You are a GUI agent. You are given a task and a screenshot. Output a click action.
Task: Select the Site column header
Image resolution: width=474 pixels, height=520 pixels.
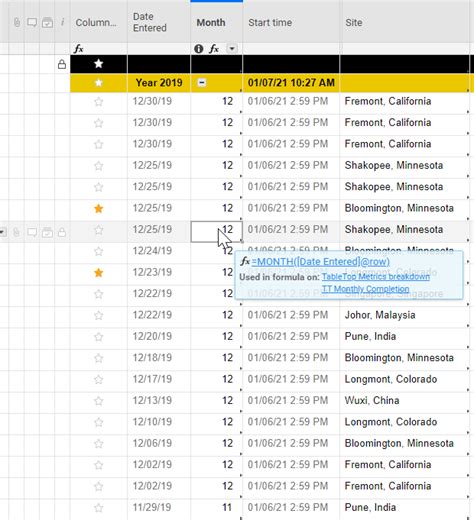pos(404,22)
